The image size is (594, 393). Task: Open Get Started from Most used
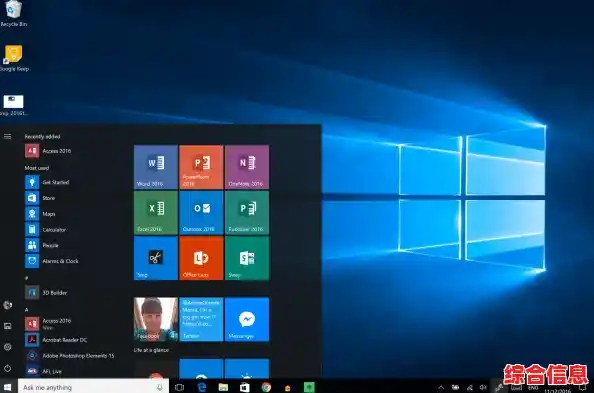47,182
